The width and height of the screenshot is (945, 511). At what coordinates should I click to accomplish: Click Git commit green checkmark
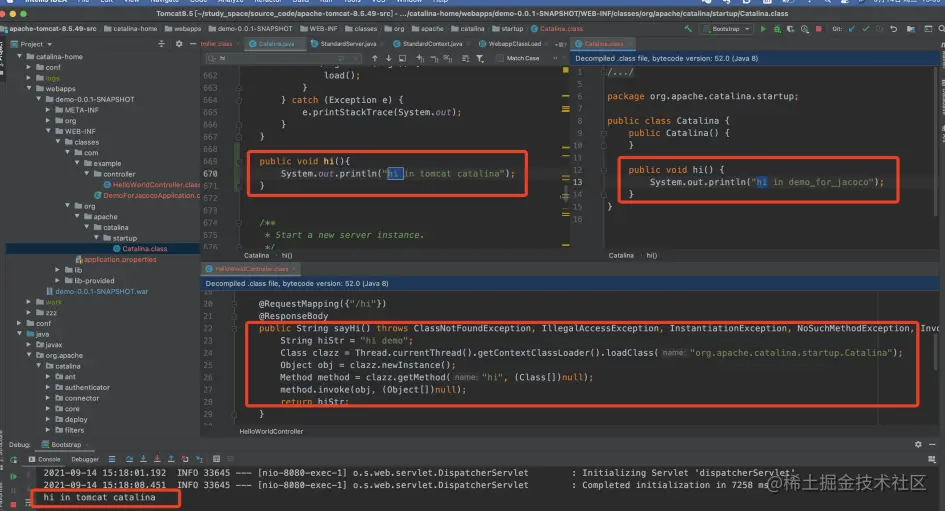tap(865, 28)
